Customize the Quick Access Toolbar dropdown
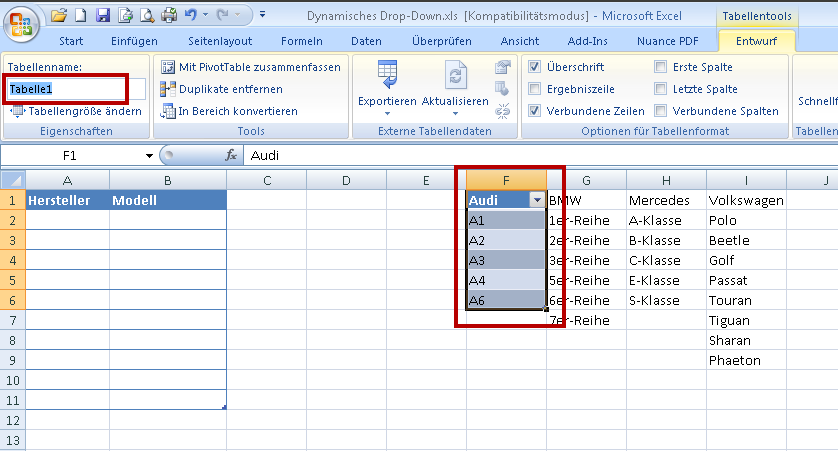Image resolution: width=838 pixels, height=451 pixels. (x=262, y=15)
